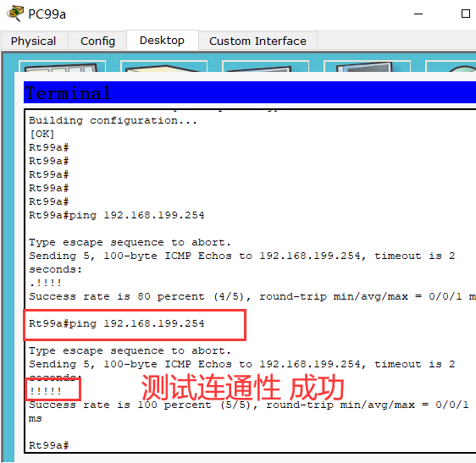476x463 pixels.
Task: Open the fourth desktop app icon (Command Prompt)
Action: (x=367, y=67)
